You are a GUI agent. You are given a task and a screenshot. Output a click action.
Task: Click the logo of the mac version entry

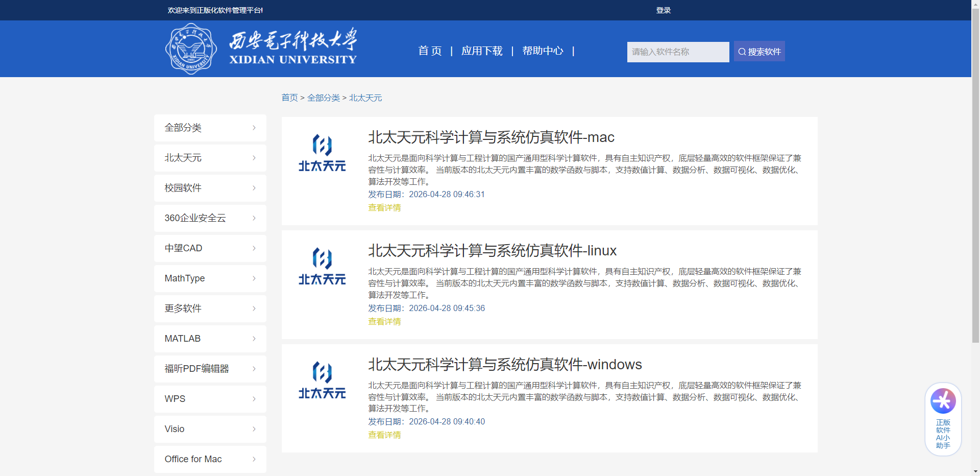pyautogui.click(x=322, y=153)
